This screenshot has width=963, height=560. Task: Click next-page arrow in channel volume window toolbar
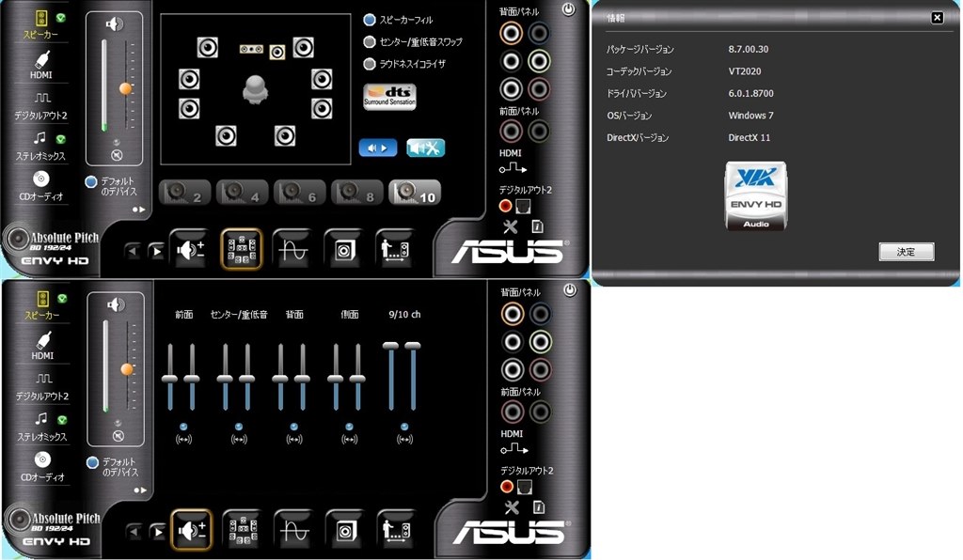tap(158, 532)
